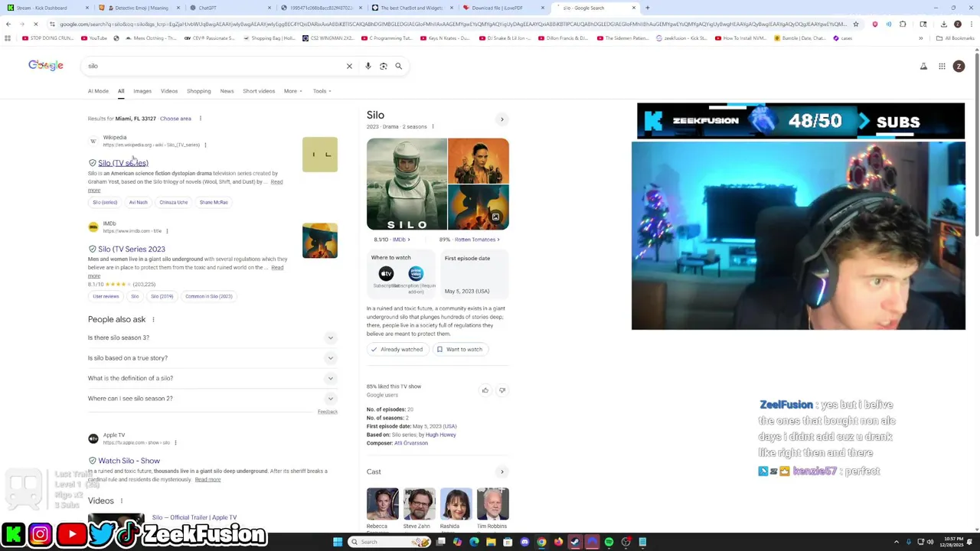Screen dimensions: 980x551
Task: Switch to Short videos tab
Action: (x=259, y=91)
